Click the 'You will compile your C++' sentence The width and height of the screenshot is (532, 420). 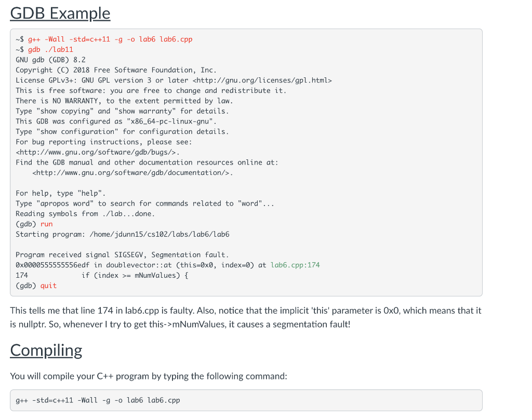(149, 376)
